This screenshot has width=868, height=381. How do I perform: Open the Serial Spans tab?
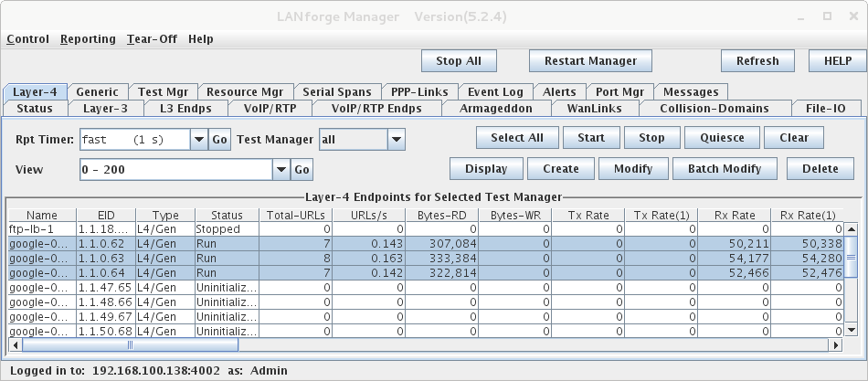337,92
